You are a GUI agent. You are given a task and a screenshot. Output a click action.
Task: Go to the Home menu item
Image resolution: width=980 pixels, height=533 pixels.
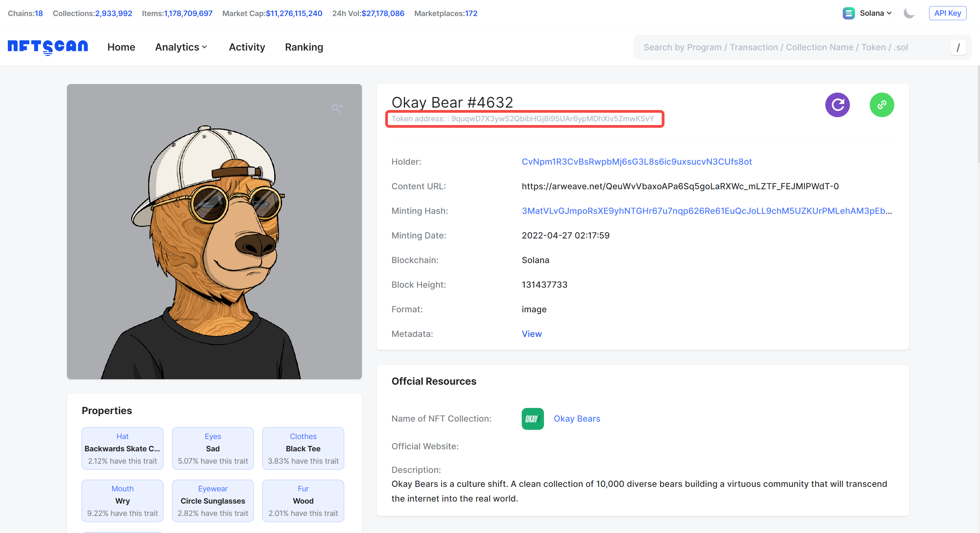point(121,47)
